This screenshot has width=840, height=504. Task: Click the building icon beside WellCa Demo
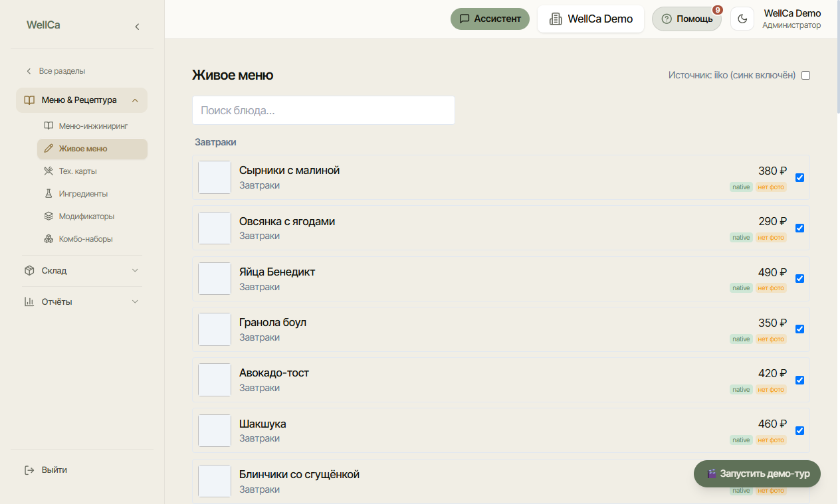556,19
